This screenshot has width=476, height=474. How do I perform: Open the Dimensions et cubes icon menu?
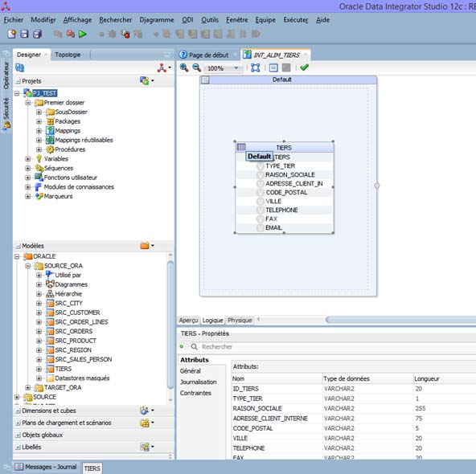[147, 411]
